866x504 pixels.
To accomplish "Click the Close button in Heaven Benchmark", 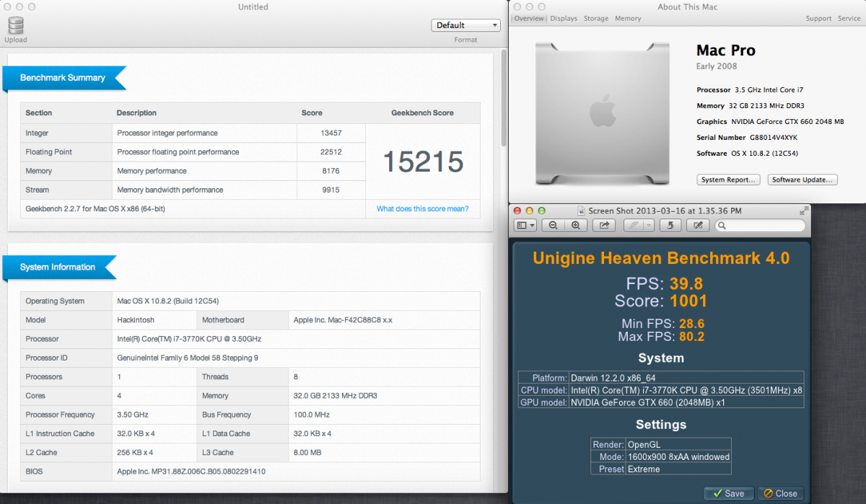I will click(x=780, y=493).
